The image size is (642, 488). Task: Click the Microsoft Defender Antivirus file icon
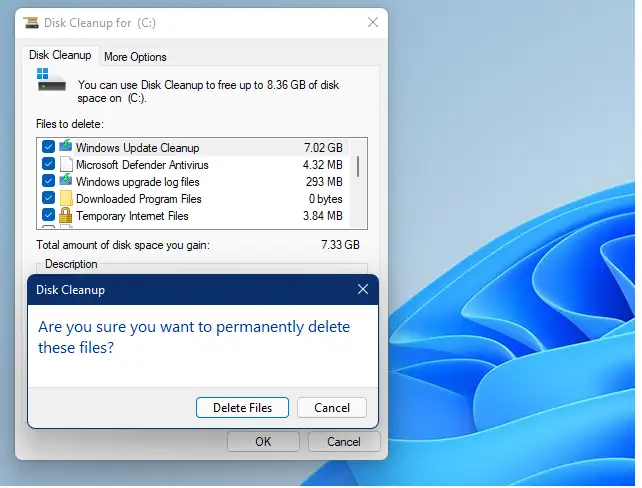click(66, 164)
